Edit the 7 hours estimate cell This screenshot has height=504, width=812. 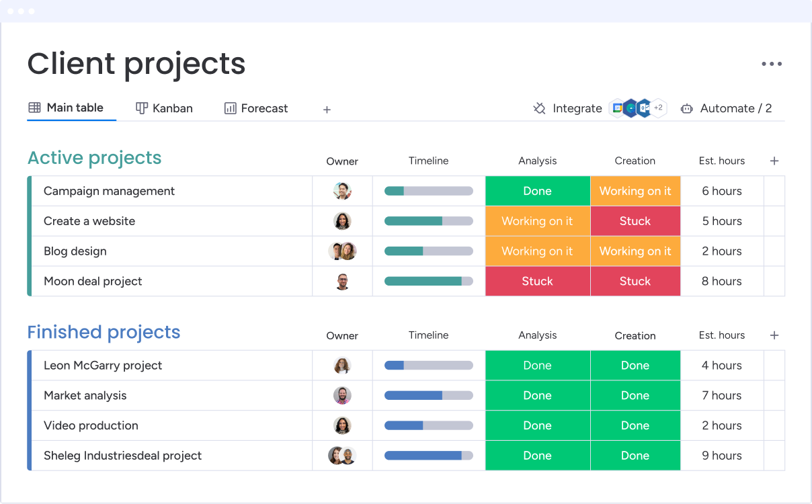pos(722,395)
